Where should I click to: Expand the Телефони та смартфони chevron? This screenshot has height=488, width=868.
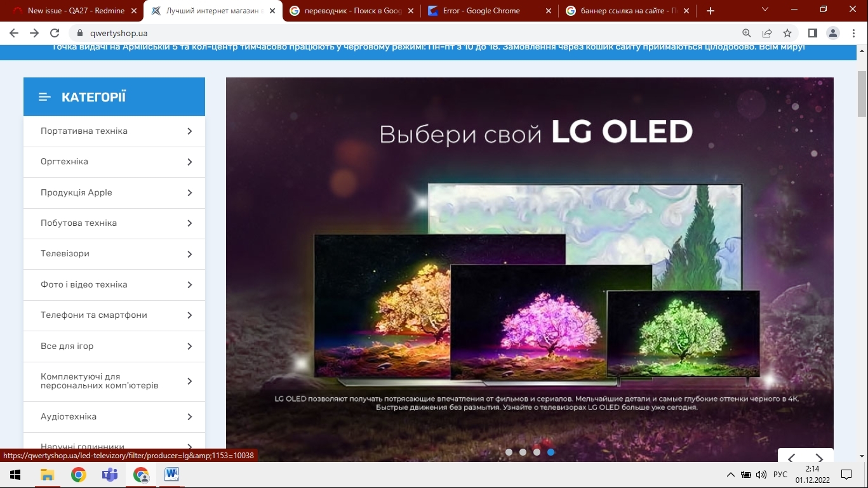[x=189, y=315]
